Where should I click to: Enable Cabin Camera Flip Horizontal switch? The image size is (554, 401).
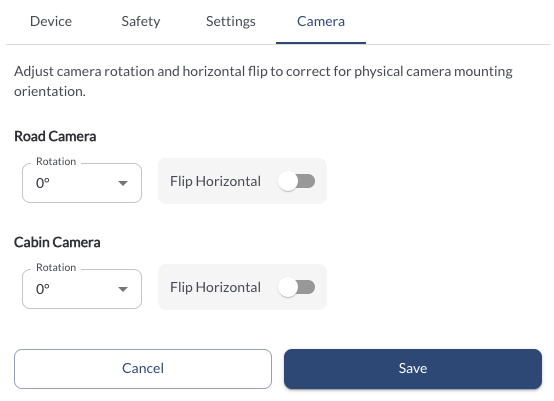tap(296, 287)
